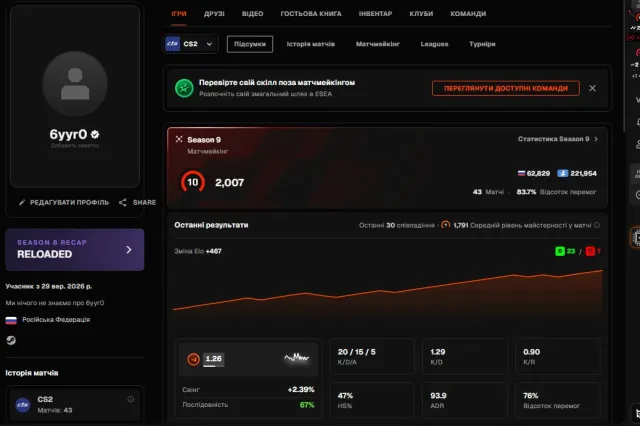This screenshot has height=426, width=640.
Task: Click the rating sparkline graph icon
Action: [297, 358]
